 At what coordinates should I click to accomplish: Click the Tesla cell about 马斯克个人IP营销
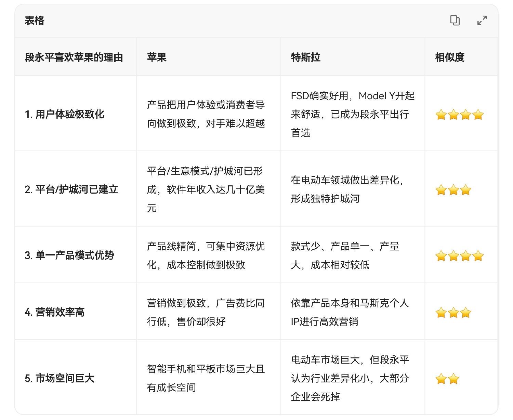(x=350, y=312)
